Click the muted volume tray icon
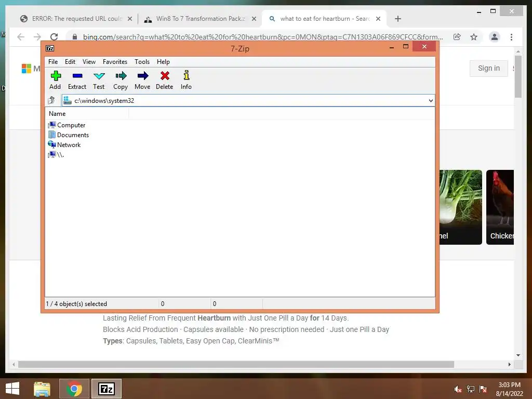 (x=458, y=389)
